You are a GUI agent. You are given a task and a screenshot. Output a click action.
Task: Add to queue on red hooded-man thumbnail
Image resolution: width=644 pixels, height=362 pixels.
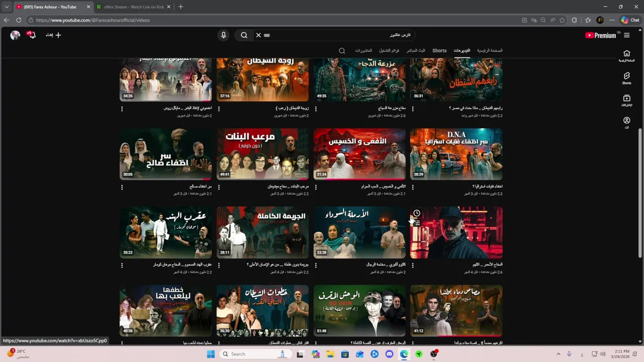[x=417, y=223]
